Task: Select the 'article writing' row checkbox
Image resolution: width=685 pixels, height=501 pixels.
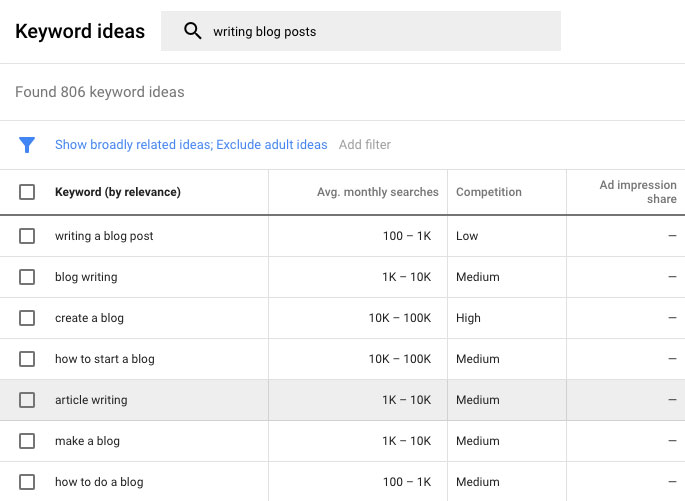Action: pyautogui.click(x=27, y=400)
